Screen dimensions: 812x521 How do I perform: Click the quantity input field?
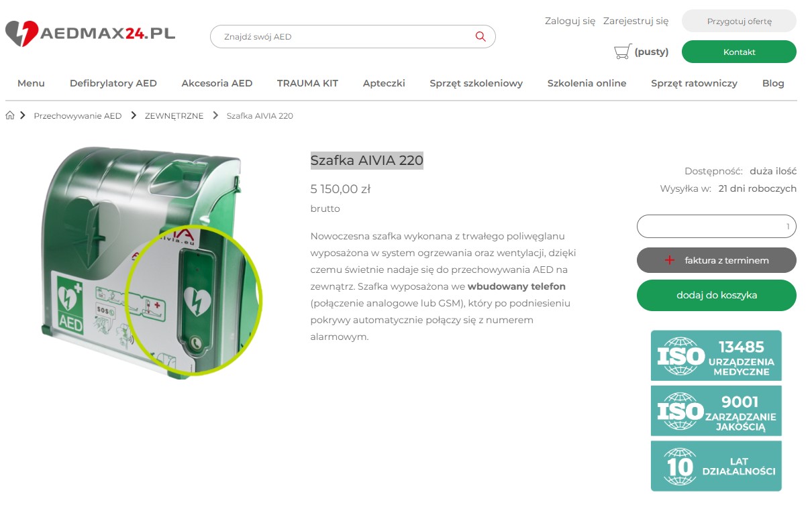pyautogui.click(x=716, y=226)
